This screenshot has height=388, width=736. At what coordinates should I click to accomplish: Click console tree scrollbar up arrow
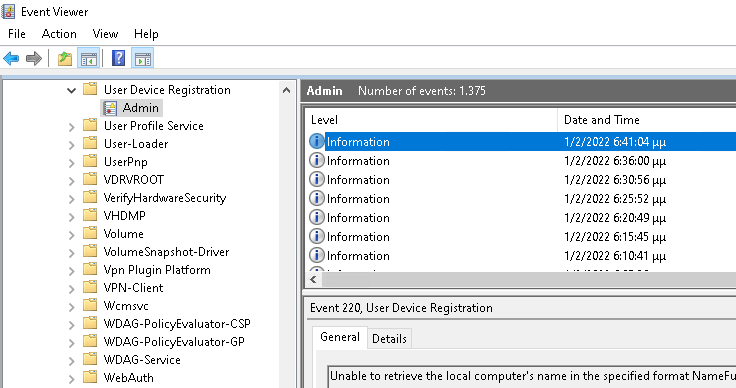[x=286, y=90]
